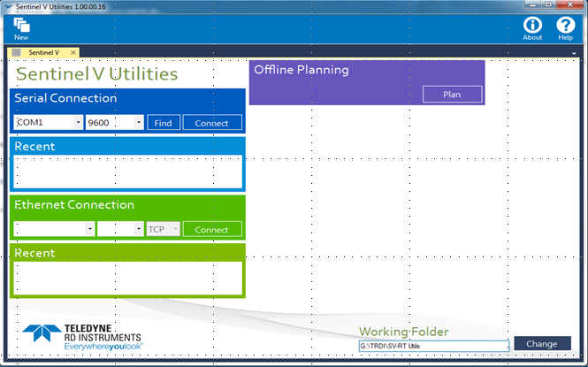Screen dimensions: 588x367
Task: Close the Sentinel V tab
Action: tap(73, 53)
